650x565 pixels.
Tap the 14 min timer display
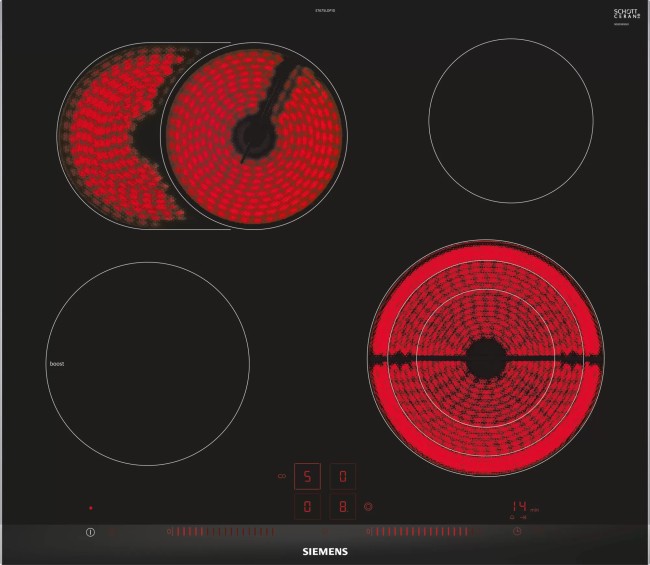[522, 506]
